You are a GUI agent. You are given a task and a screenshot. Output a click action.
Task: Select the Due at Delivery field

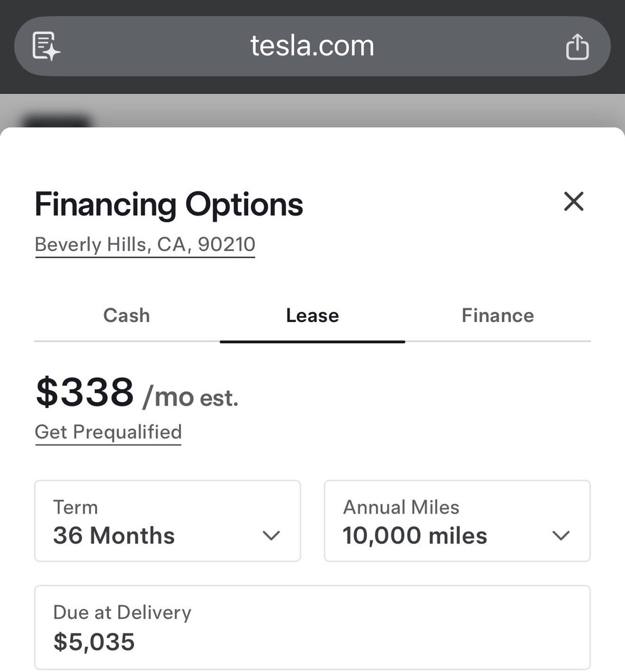click(312, 627)
